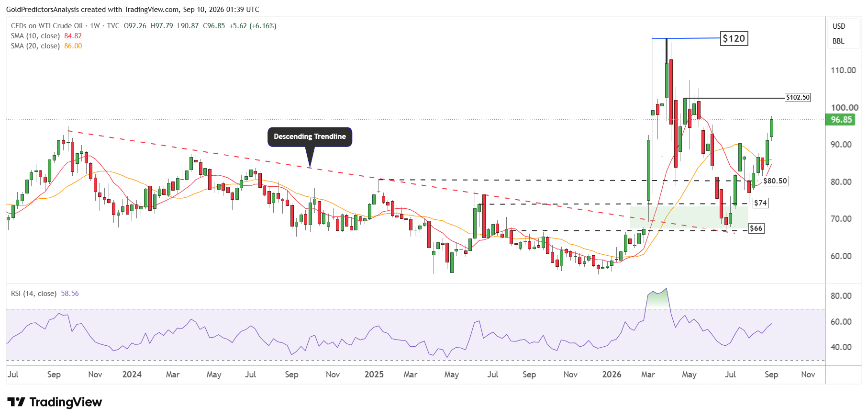Click the $120 price label

click(734, 38)
